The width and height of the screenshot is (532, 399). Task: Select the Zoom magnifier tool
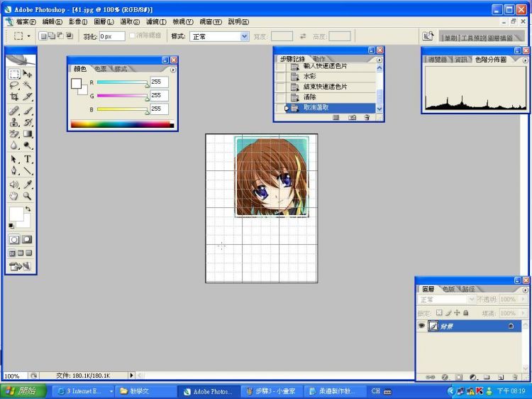coord(28,196)
